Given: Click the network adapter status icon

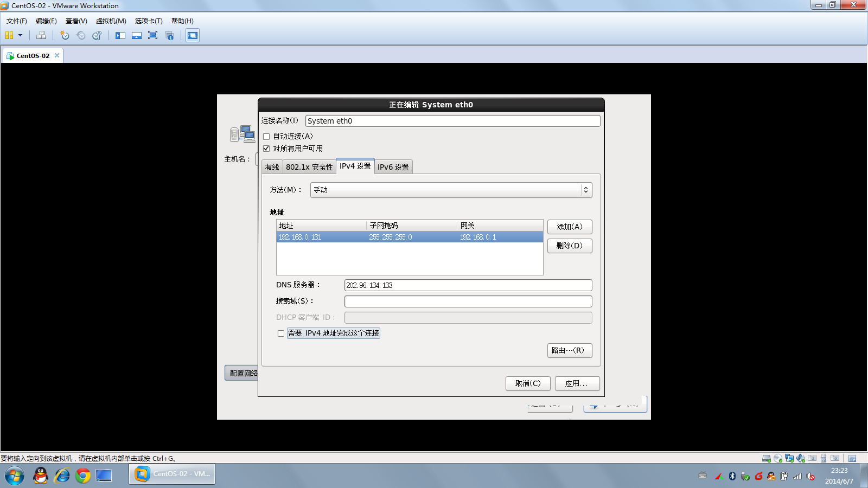Looking at the screenshot, I should pyautogui.click(x=789, y=458).
